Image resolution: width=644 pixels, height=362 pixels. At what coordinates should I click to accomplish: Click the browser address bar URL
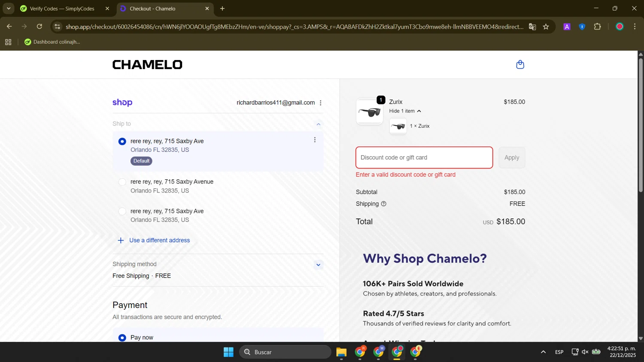click(295, 27)
